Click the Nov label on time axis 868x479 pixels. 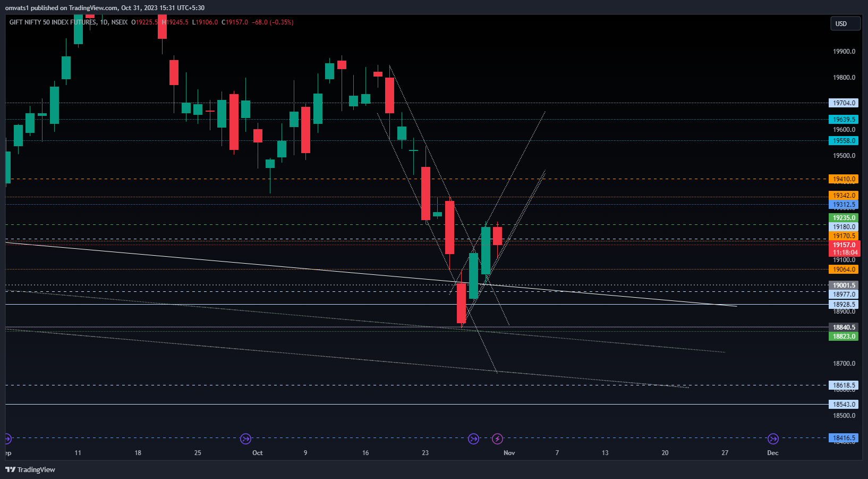click(509, 453)
